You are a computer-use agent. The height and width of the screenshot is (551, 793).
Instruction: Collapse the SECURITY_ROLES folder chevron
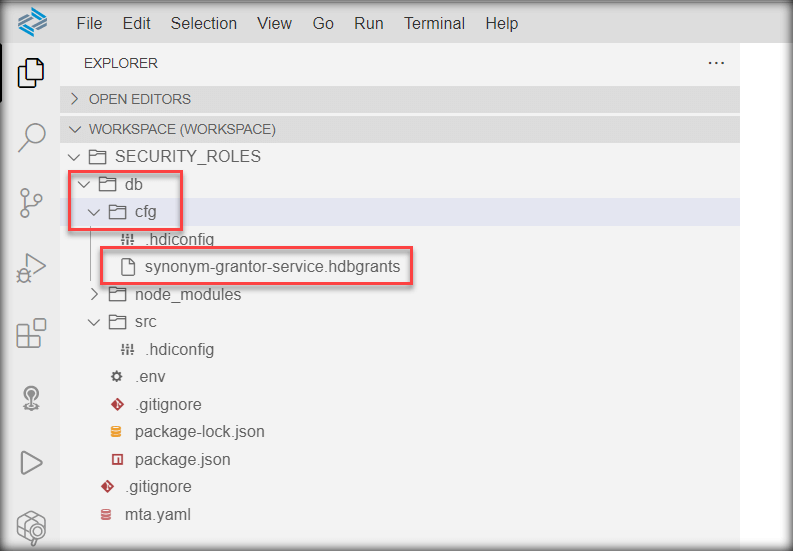[74, 157]
